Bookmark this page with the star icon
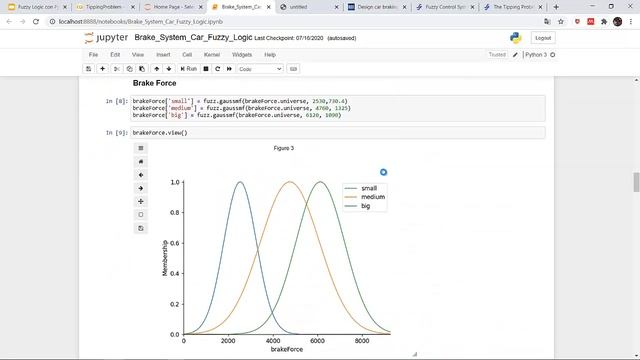 [561, 22]
